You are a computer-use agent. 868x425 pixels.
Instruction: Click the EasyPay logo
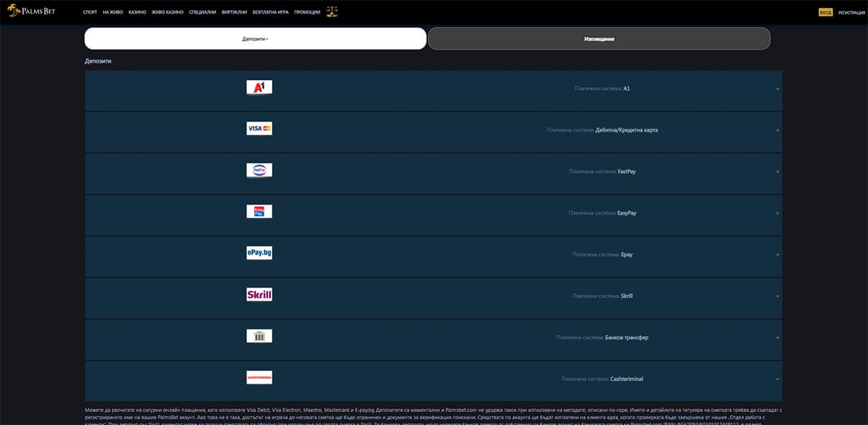coord(259,211)
